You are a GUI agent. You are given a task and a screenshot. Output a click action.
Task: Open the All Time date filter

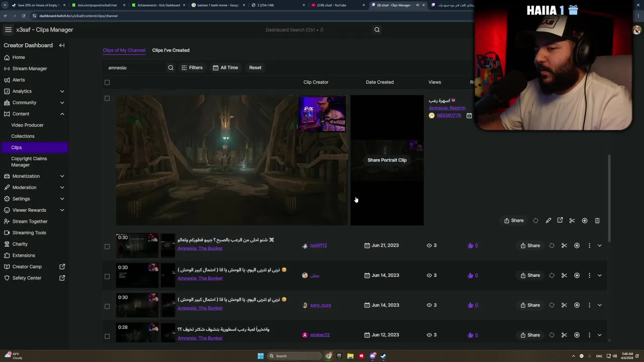tap(225, 67)
